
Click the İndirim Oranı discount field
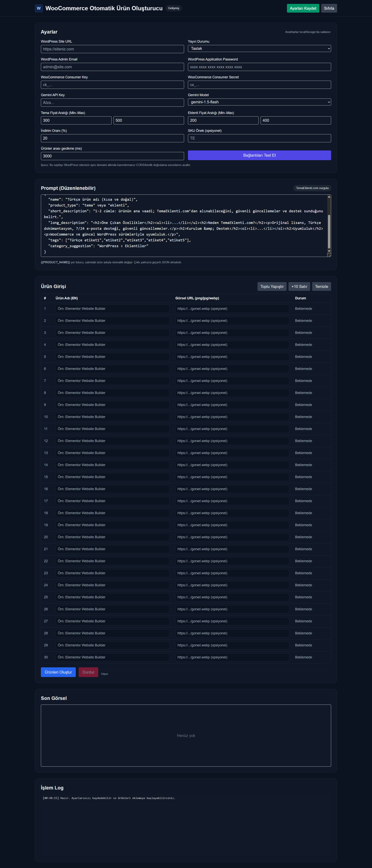(x=112, y=138)
